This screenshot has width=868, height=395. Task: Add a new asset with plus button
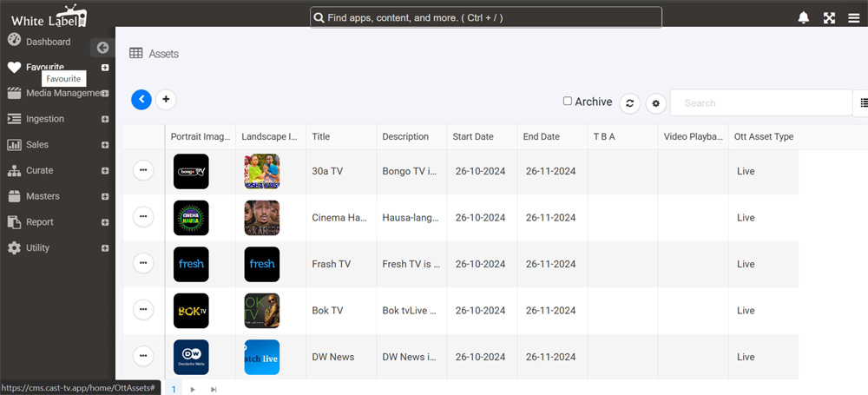coord(166,100)
